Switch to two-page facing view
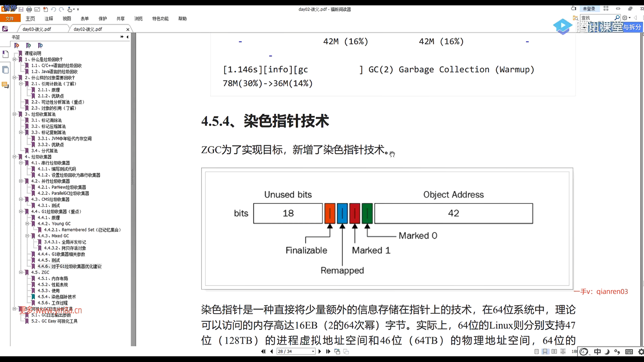644x362 pixels. 554,351
